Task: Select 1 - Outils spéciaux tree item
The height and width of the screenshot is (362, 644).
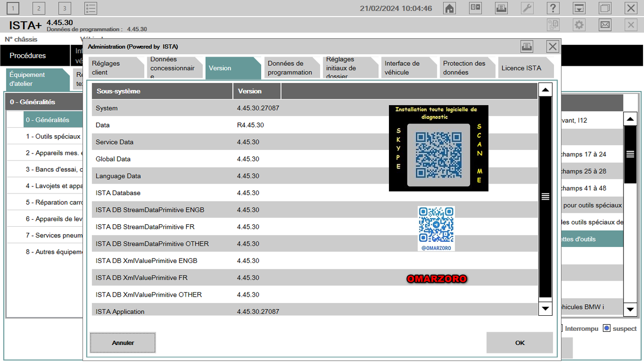Action: 53,137
